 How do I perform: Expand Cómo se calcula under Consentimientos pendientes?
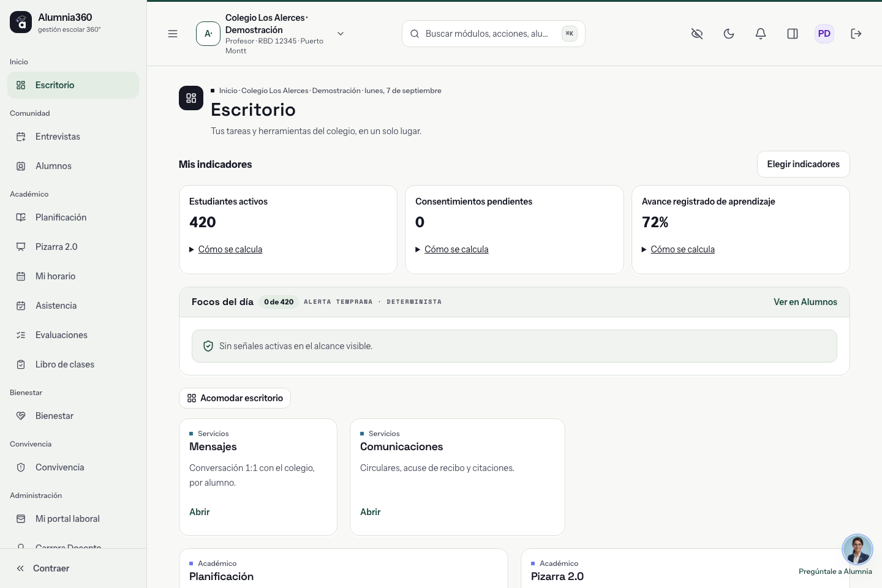(452, 249)
